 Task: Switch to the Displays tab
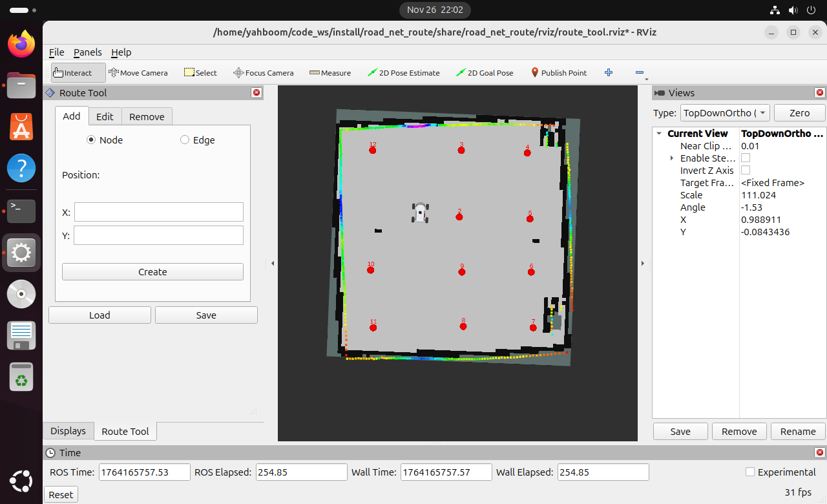[68, 431]
